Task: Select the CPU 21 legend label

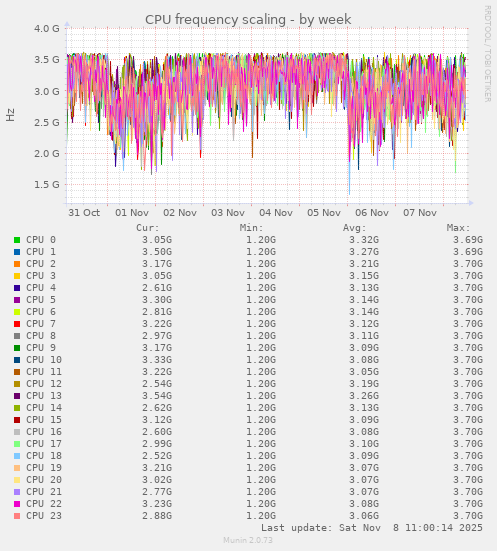Action: 44,492
